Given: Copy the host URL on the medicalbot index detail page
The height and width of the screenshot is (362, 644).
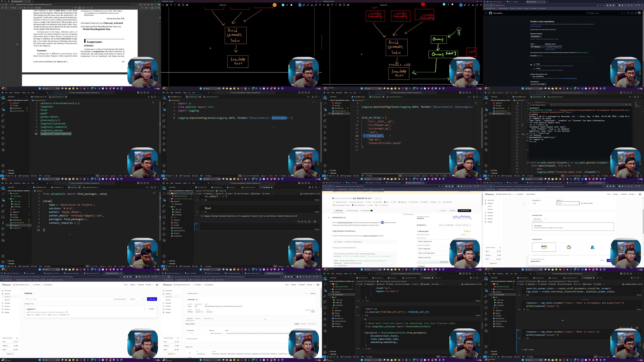Looking at the screenshot, I should click(x=242, y=306).
